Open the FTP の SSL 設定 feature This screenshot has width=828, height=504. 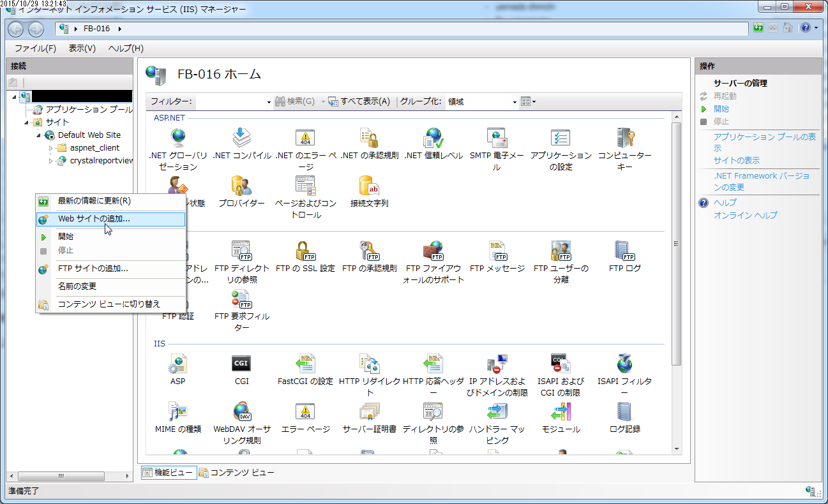coord(305,257)
